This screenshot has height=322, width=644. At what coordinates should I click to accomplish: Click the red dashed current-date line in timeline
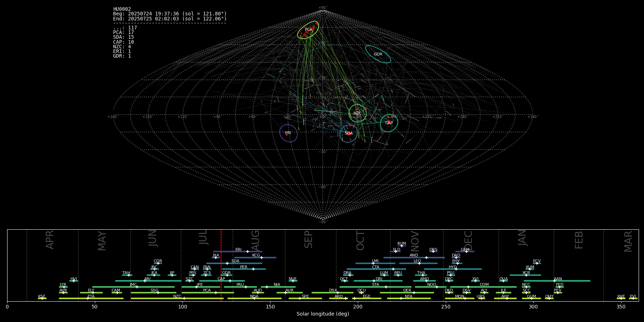[x=221, y=265]
